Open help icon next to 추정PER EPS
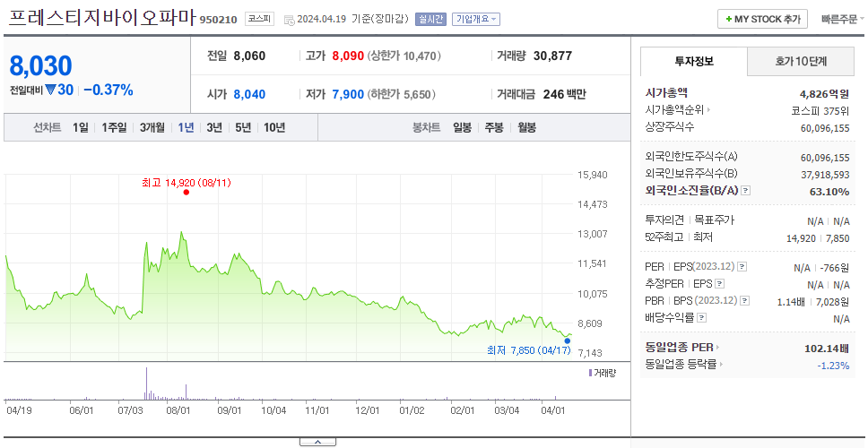The image size is (868, 448). (x=719, y=284)
